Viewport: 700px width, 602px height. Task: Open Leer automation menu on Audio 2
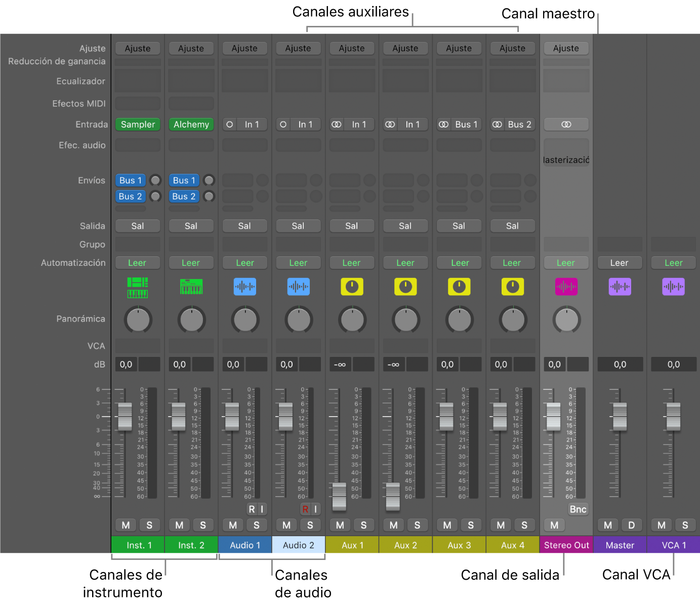[x=299, y=263]
